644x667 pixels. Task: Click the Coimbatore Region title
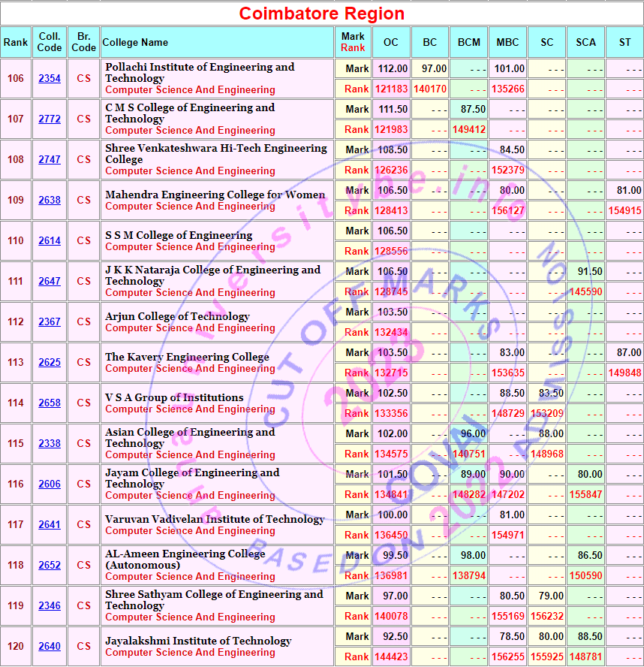322,14
